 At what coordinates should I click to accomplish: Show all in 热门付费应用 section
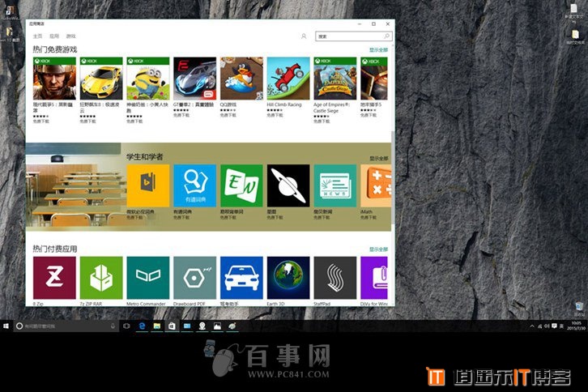point(378,249)
